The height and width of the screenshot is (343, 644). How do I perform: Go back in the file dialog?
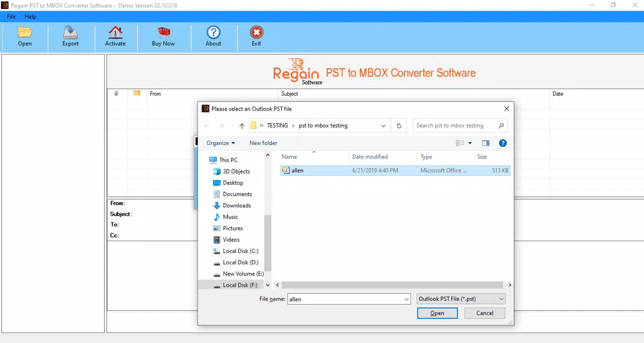pos(207,126)
